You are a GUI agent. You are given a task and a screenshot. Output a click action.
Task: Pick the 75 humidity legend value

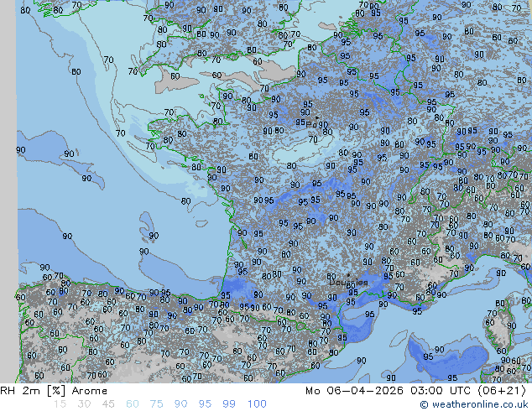pos(157,404)
